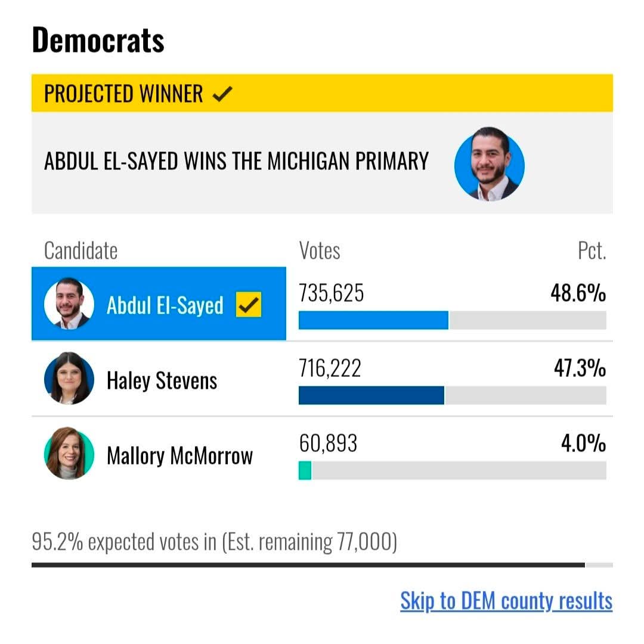The height and width of the screenshot is (644, 644).
Task: Click McMorrow's teal vote bar
Action: 305,470
